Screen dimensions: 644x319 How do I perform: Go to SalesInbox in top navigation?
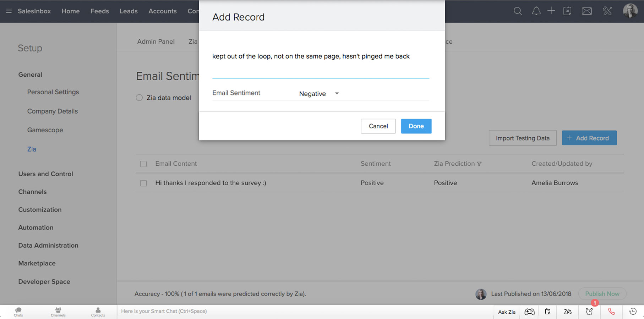click(x=34, y=11)
